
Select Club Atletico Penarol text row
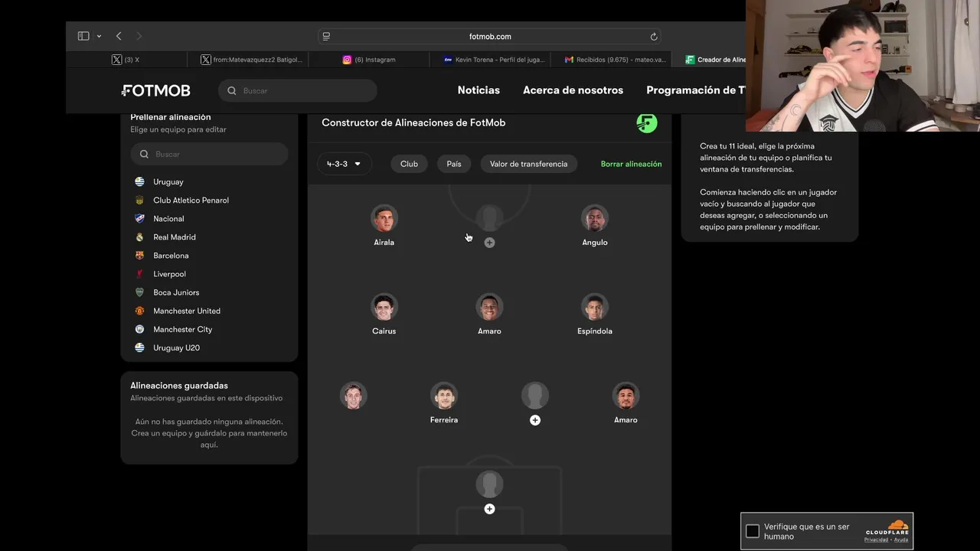coord(191,200)
